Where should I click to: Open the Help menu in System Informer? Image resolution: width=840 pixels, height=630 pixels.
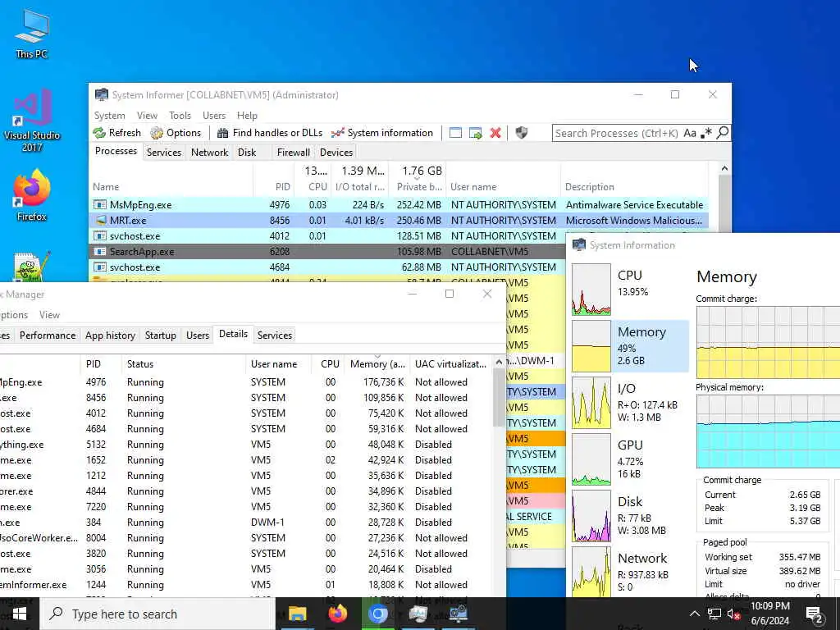tap(247, 115)
